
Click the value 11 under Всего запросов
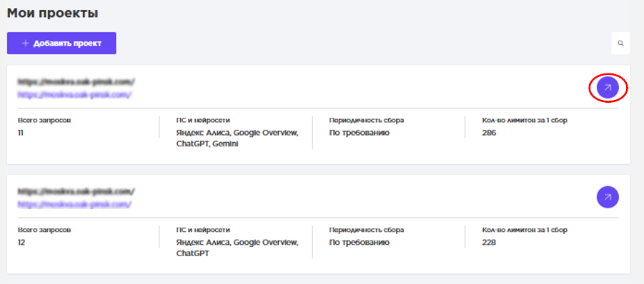[x=21, y=133]
